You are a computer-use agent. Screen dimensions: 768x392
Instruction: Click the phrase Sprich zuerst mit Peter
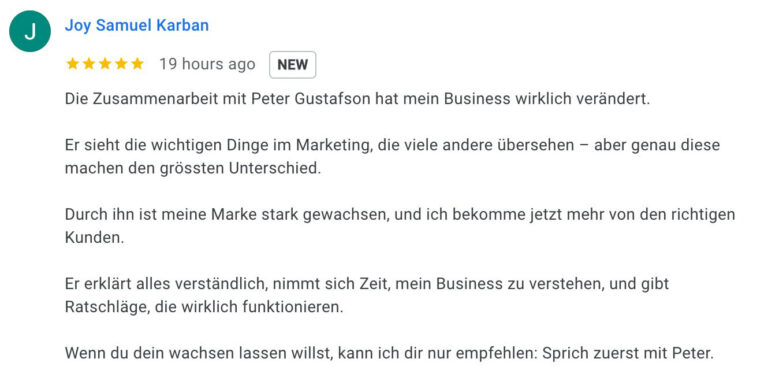click(x=628, y=353)
